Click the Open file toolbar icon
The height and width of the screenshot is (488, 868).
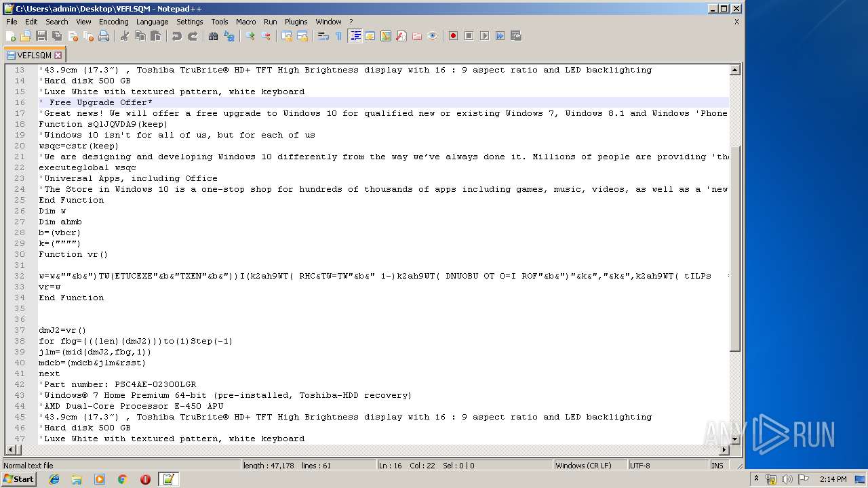[26, 36]
